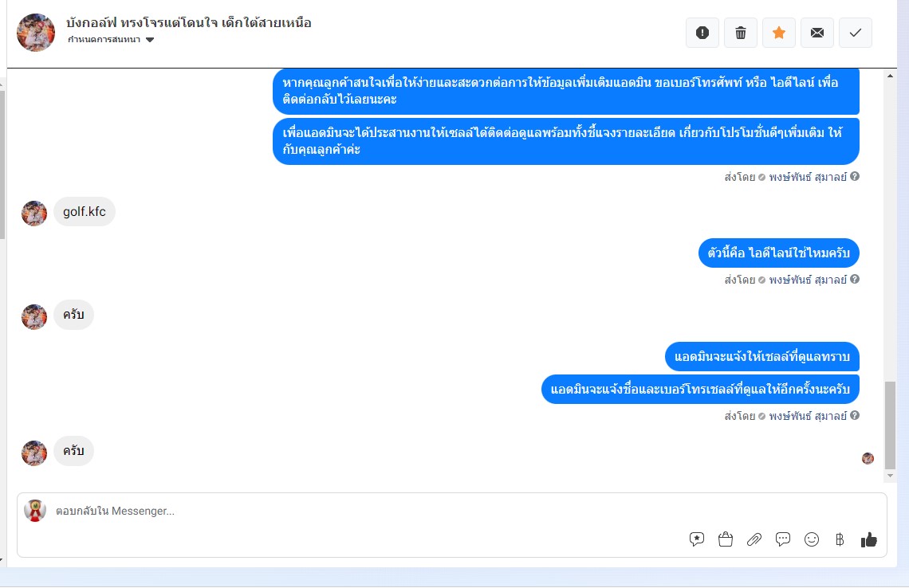Delete conversation using trash icon
This screenshot has height=588, width=909.
pos(740,33)
